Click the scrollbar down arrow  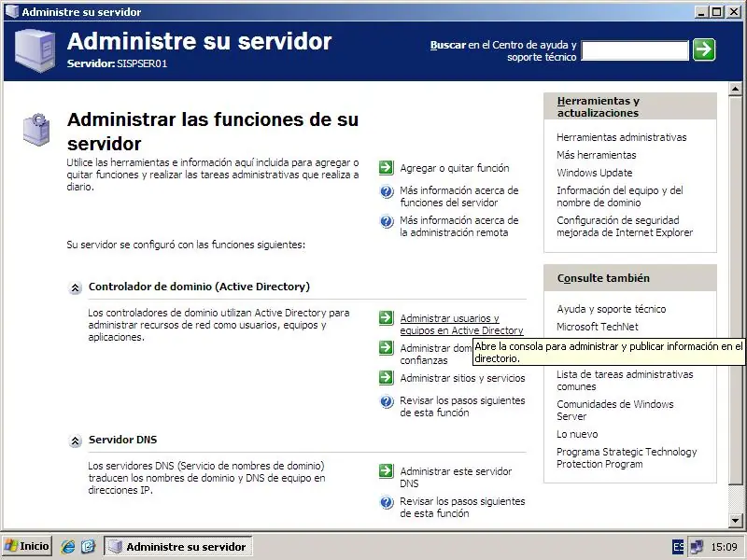[x=735, y=521]
